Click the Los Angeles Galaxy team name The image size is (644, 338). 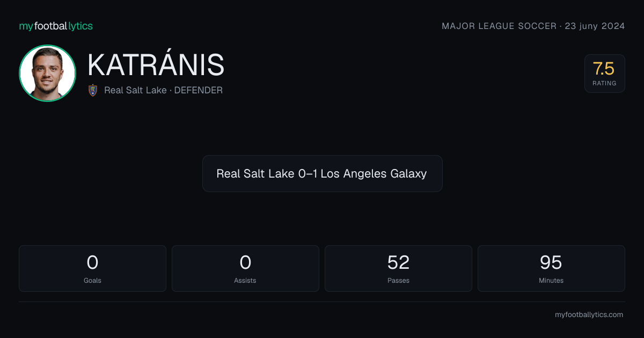374,174
